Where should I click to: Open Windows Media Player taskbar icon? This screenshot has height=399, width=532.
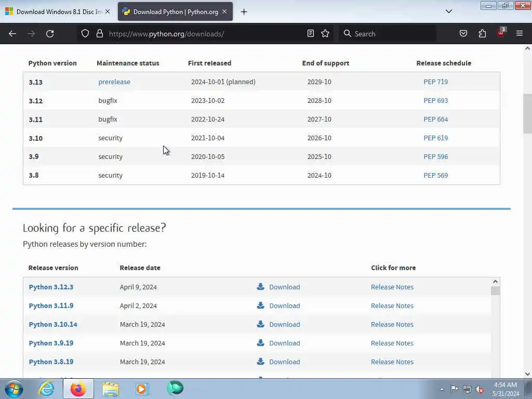[142, 389]
